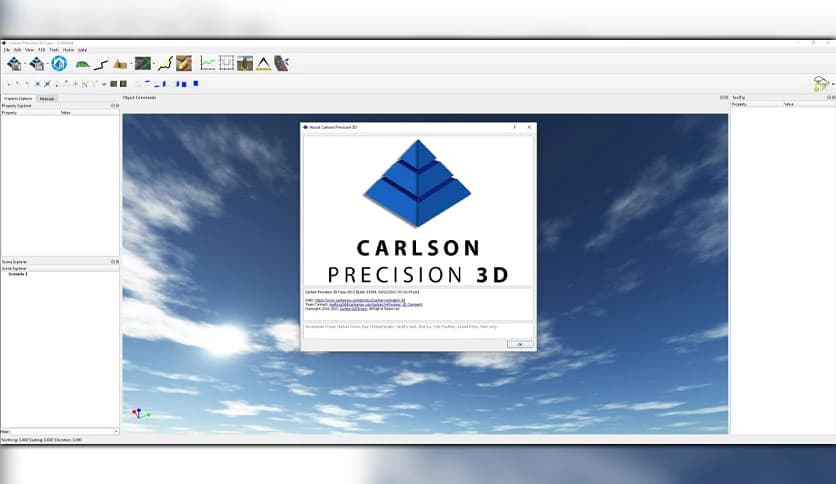Screen dimensions: 836x484
Task: Open the Carlson website link in dialog
Action: tap(360, 301)
